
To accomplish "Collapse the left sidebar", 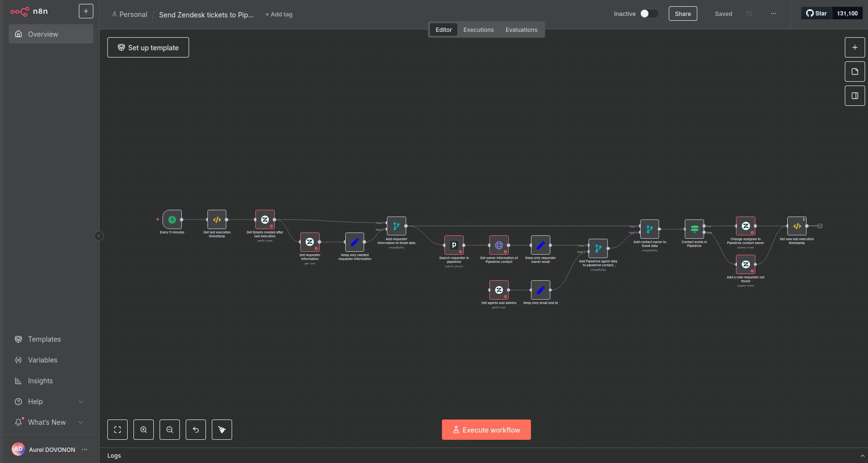I will click(99, 236).
